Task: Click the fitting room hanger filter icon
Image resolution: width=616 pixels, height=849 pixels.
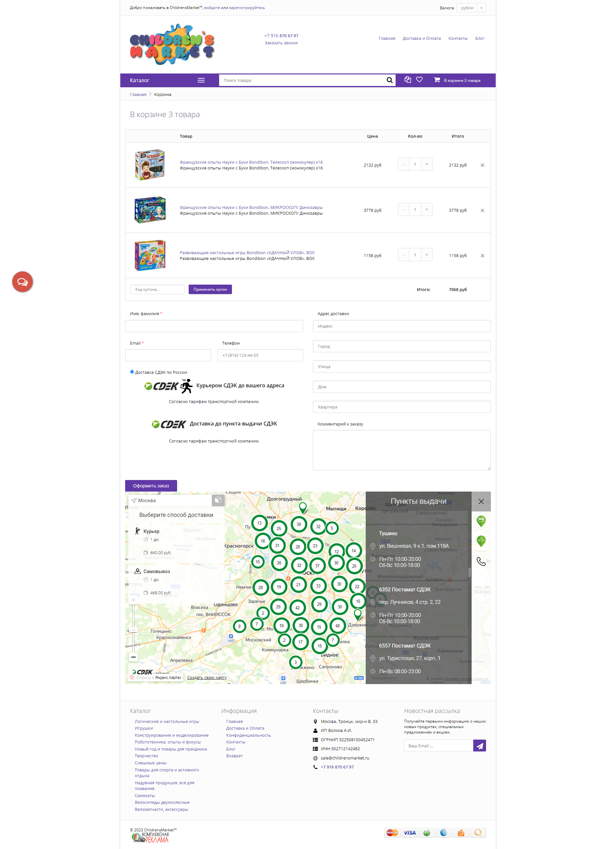Action: (x=481, y=541)
